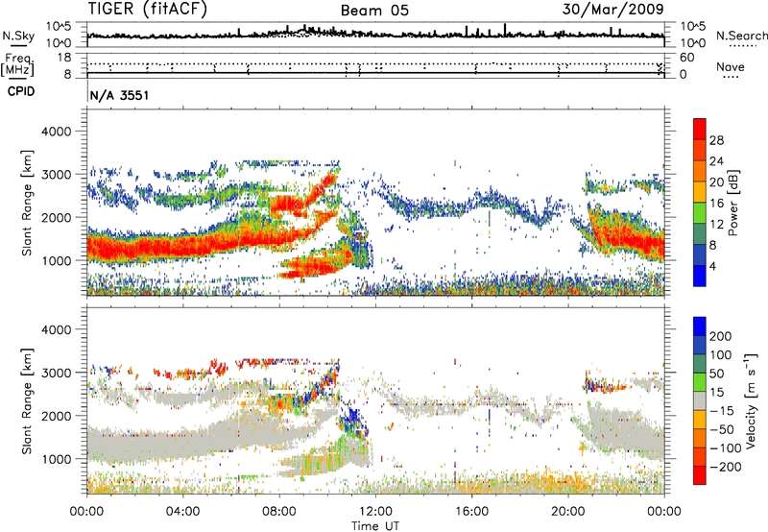
Task: Pick the gray -15 to 15 velocity segment
Action: [700, 400]
